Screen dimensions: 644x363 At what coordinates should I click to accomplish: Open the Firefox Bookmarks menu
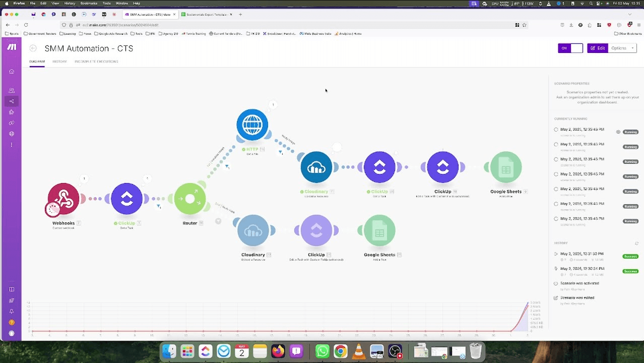(89, 4)
